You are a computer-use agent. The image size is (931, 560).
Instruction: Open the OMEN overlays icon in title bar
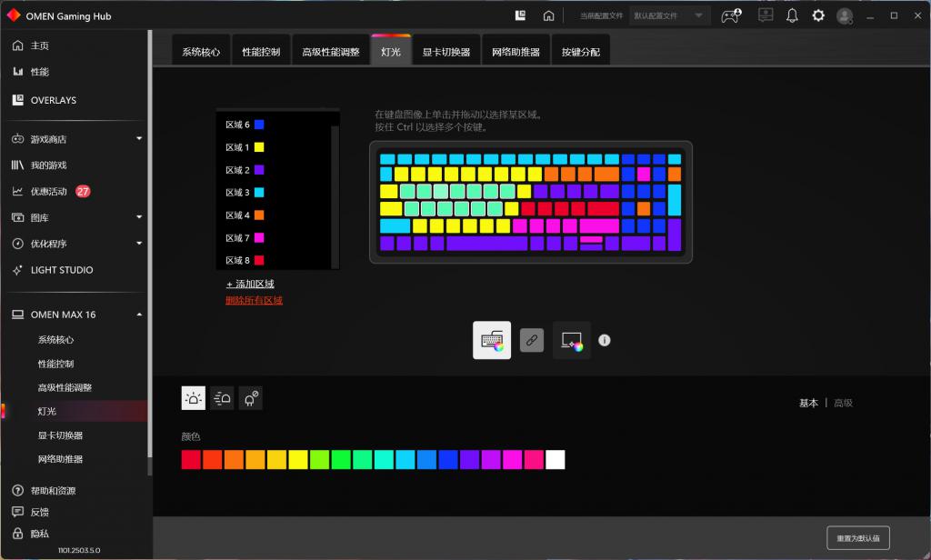520,15
